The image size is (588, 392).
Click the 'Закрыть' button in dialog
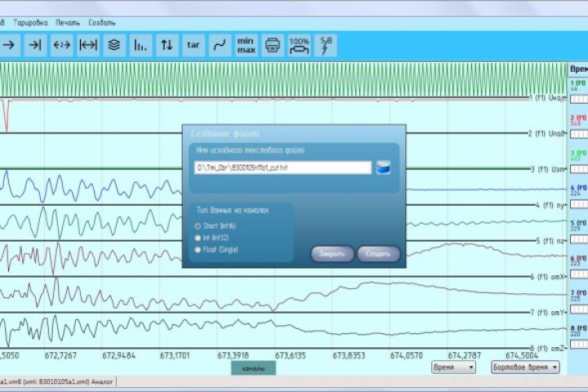332,254
